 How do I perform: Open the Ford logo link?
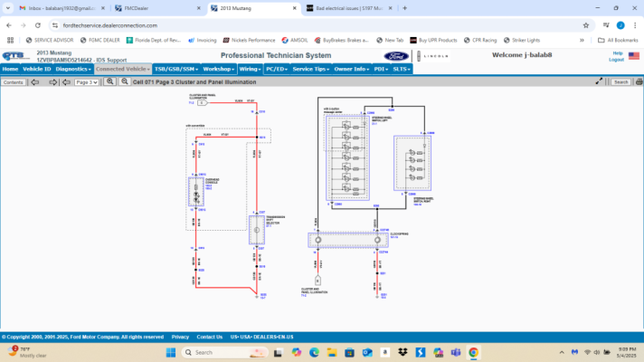tap(396, 56)
